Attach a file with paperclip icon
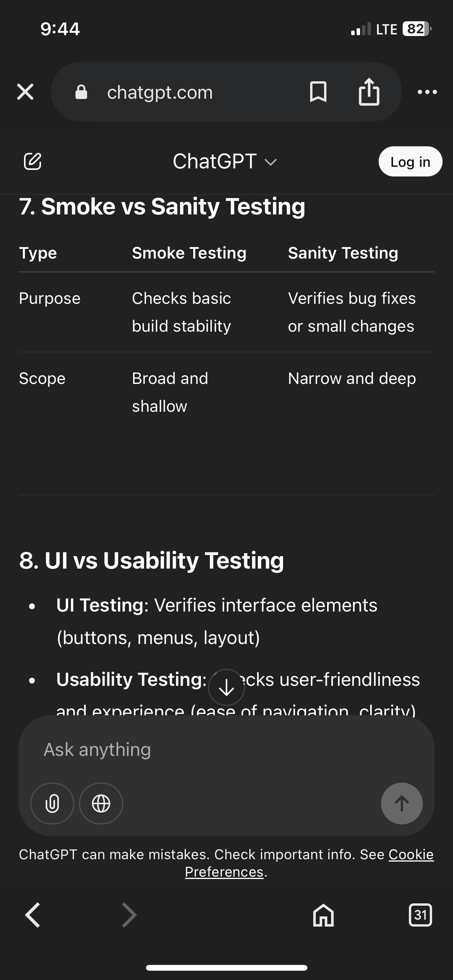The width and height of the screenshot is (453, 980). coord(52,804)
